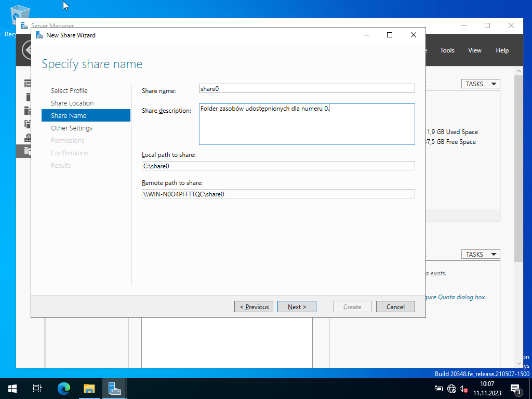The height and width of the screenshot is (399, 532).
Task: Expand the lower TASKS dropdown
Action: click(480, 254)
